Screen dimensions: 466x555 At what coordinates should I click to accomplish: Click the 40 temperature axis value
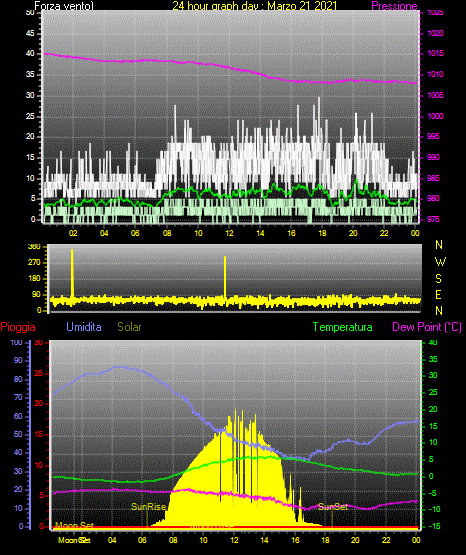pyautogui.click(x=433, y=342)
